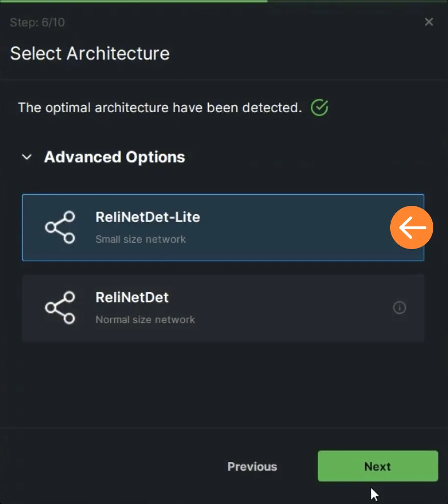Return with the Previous button
The height and width of the screenshot is (504, 448).
pyautogui.click(x=252, y=466)
